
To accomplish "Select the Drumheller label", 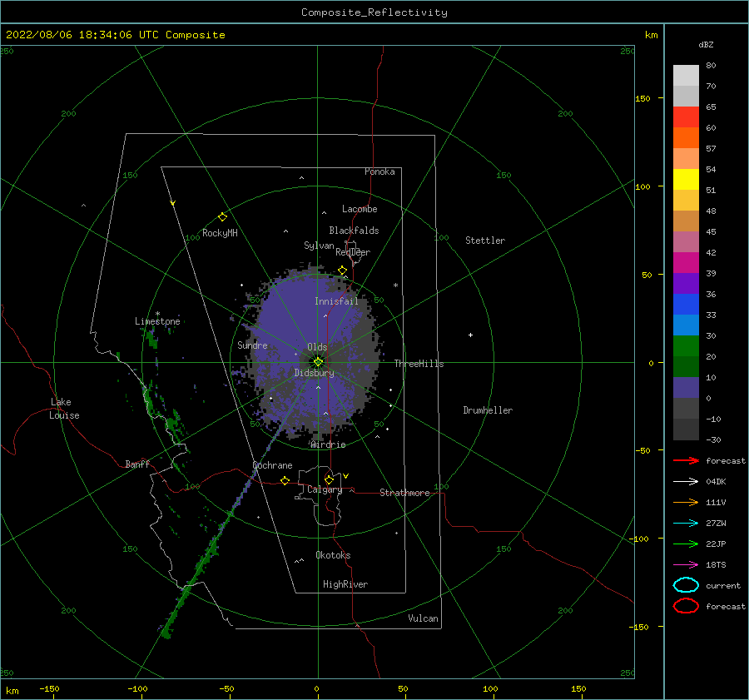I will 488,410.
